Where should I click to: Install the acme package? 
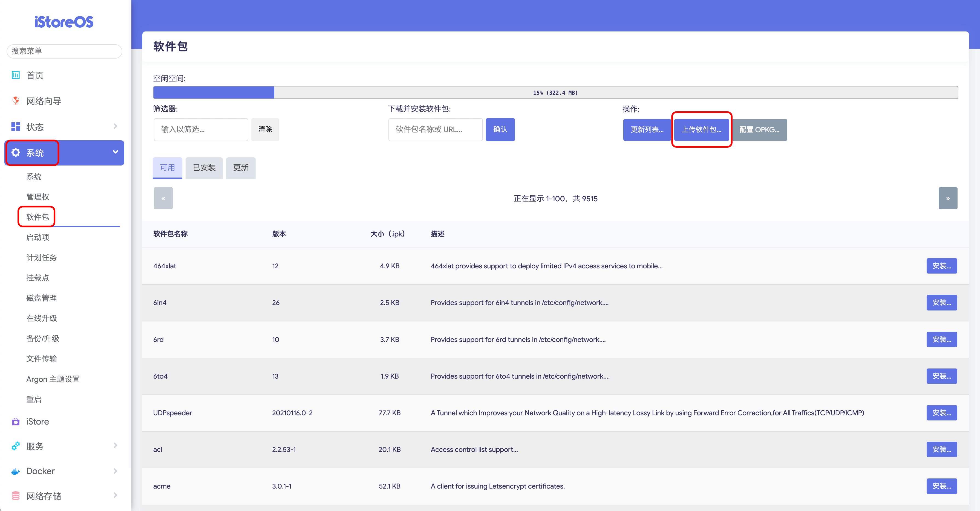coord(942,486)
